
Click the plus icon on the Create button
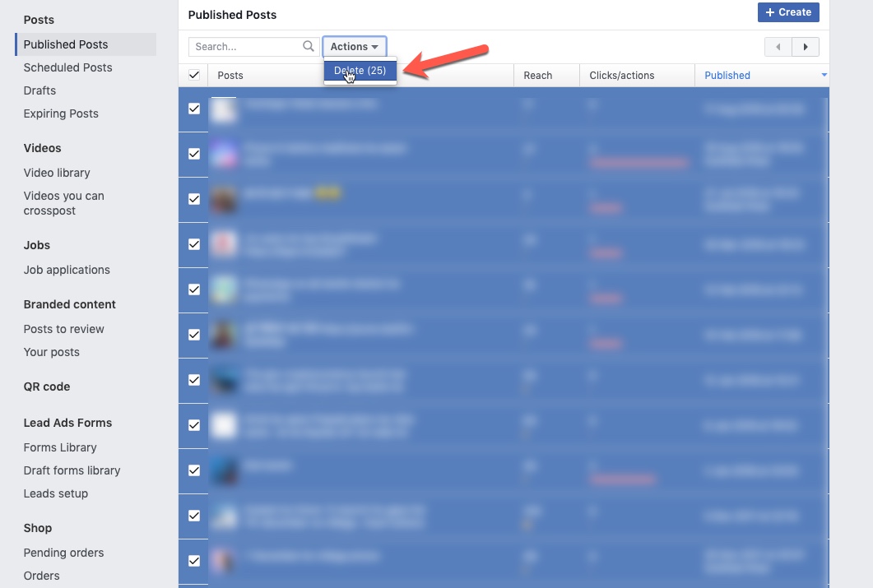coord(772,12)
